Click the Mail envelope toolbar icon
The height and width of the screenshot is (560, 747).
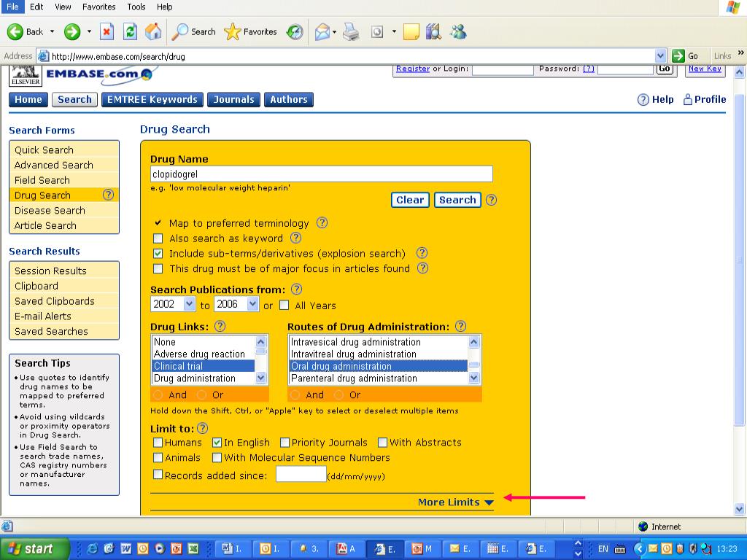[x=322, y=32]
